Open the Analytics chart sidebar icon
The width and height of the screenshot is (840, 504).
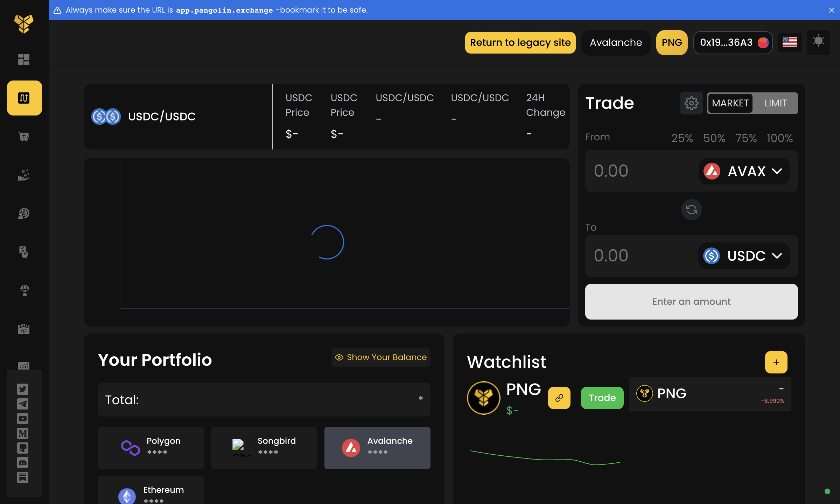pyautogui.click(x=24, y=365)
